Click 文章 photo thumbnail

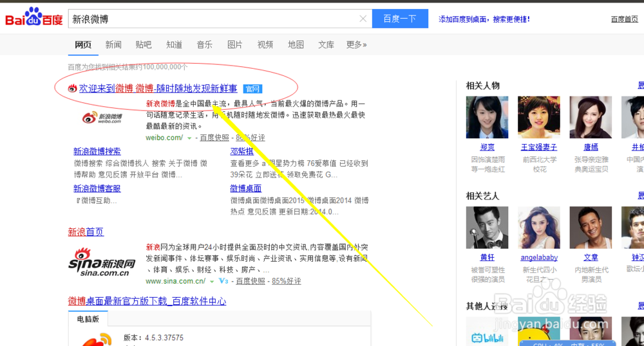591,228
